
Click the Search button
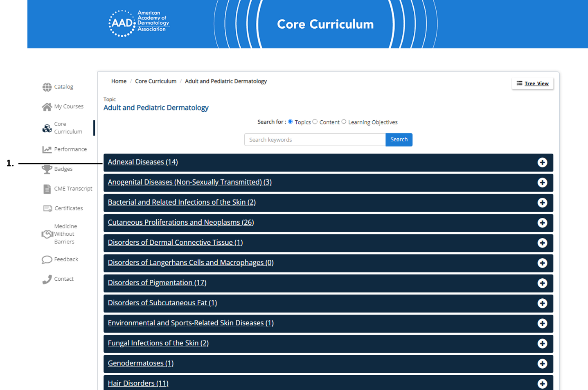399,140
